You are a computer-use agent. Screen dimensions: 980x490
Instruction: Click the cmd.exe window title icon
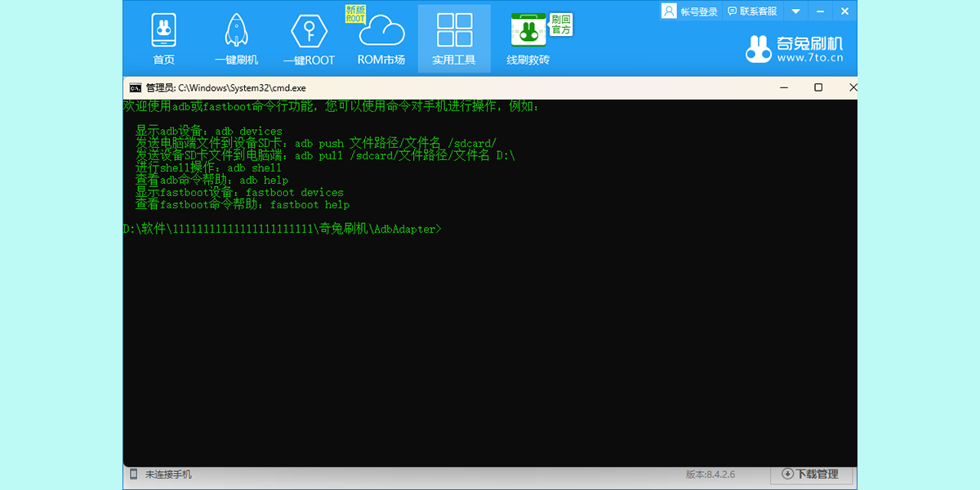(136, 87)
